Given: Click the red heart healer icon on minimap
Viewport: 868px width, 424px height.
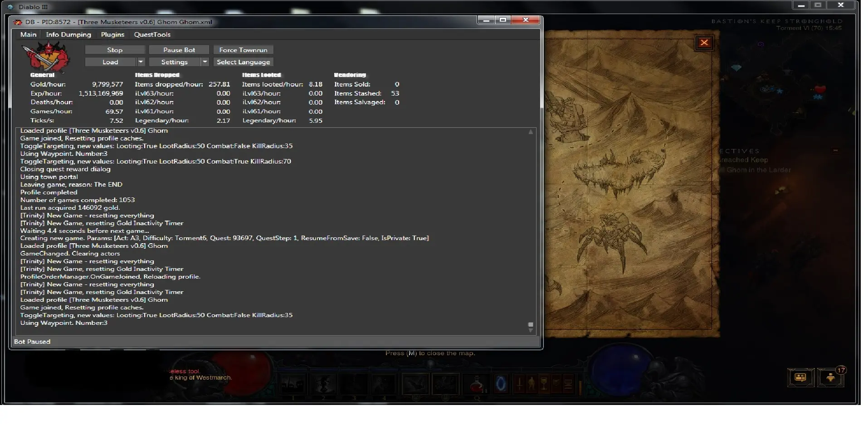Looking at the screenshot, I should point(820,89).
